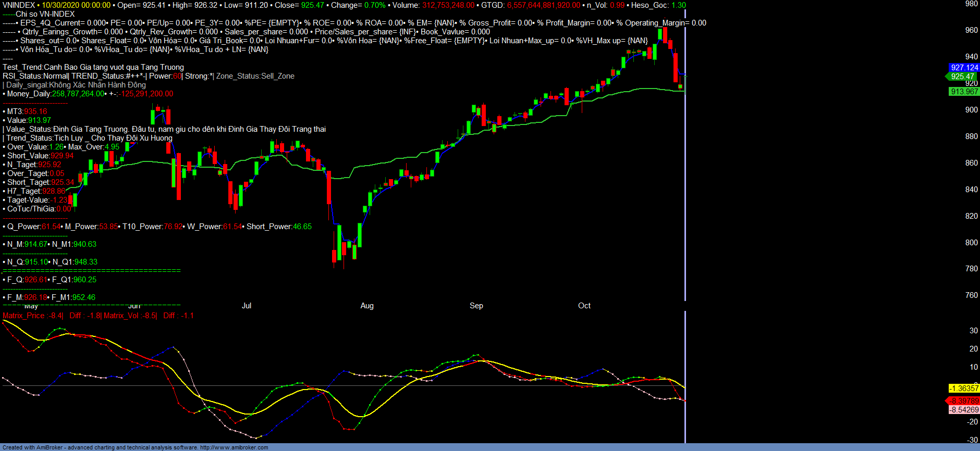Click the Short_Power value 46.65
980x451 pixels.
click(x=302, y=227)
